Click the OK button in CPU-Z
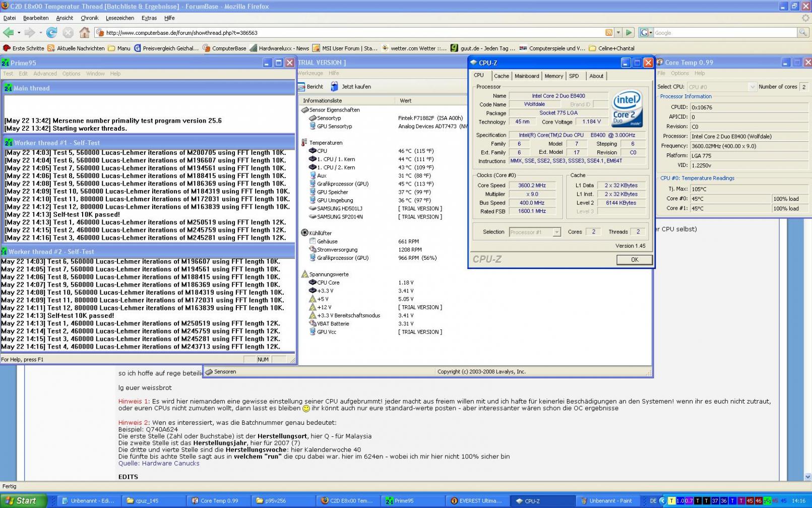812x508 pixels. pyautogui.click(x=634, y=260)
